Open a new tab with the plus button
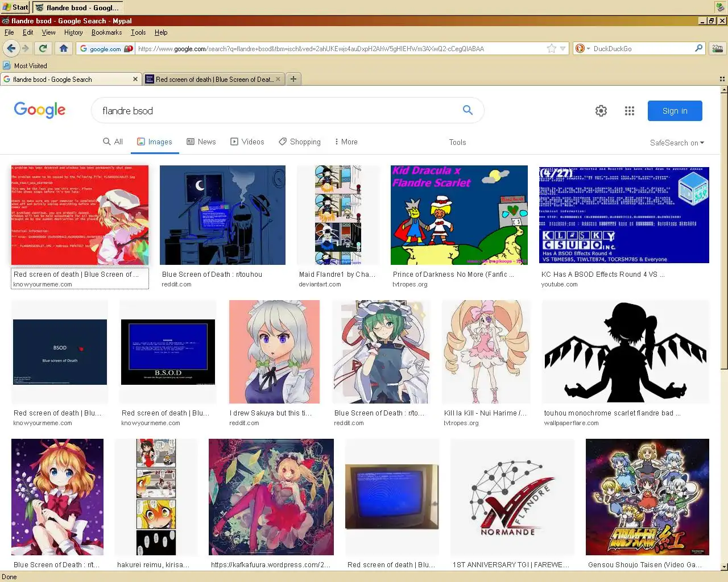The image size is (728, 582). click(x=293, y=79)
